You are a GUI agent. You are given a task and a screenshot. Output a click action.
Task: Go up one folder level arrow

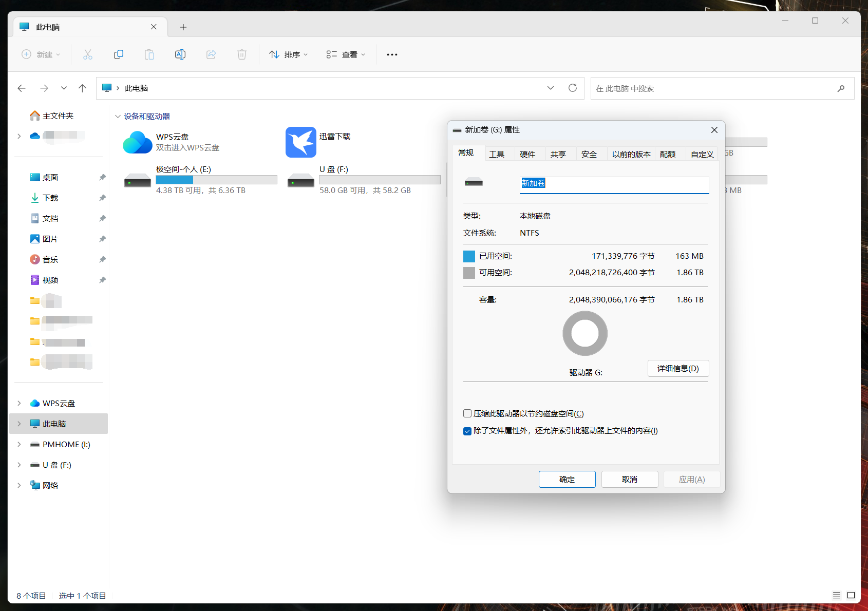(82, 88)
